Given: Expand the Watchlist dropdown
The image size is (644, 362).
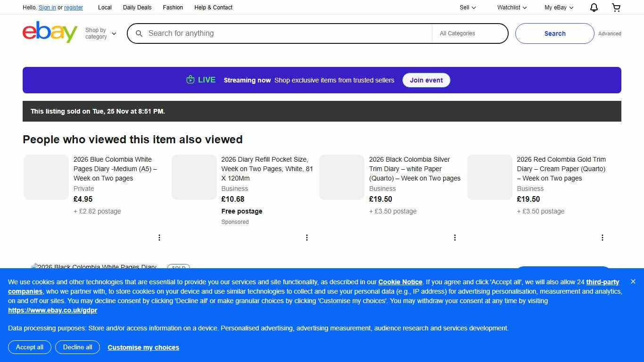Looking at the screenshot, I should point(512,8).
